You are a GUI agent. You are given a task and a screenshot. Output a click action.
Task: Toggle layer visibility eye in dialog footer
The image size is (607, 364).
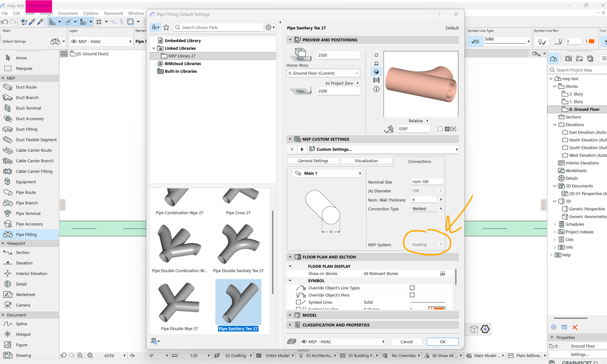304,342
